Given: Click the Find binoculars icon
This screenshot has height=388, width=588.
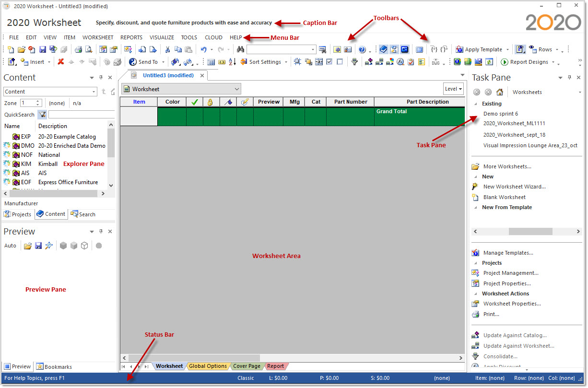Looking at the screenshot, I should [x=240, y=49].
